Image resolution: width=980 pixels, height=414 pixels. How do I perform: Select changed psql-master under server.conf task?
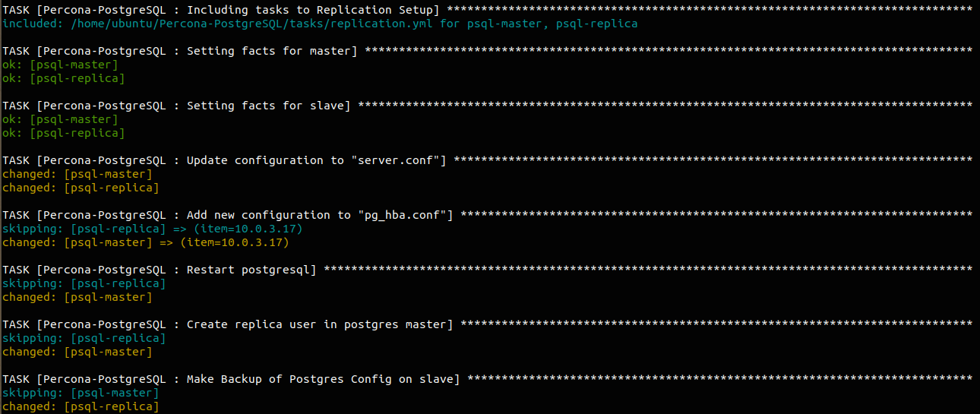point(77,174)
